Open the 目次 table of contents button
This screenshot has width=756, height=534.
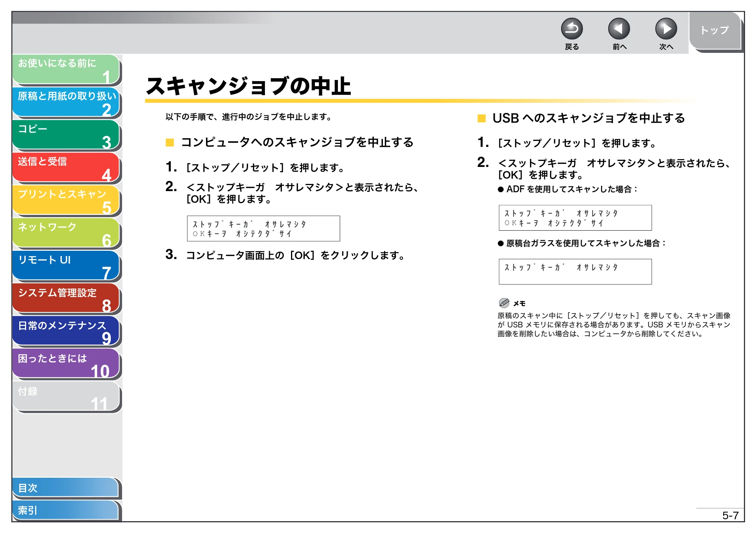coord(66,488)
